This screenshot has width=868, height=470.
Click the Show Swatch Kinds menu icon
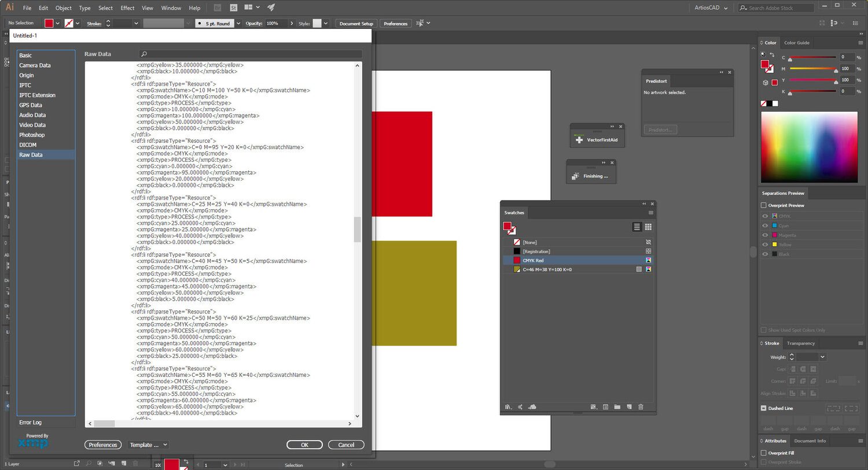pyautogui.click(x=593, y=407)
